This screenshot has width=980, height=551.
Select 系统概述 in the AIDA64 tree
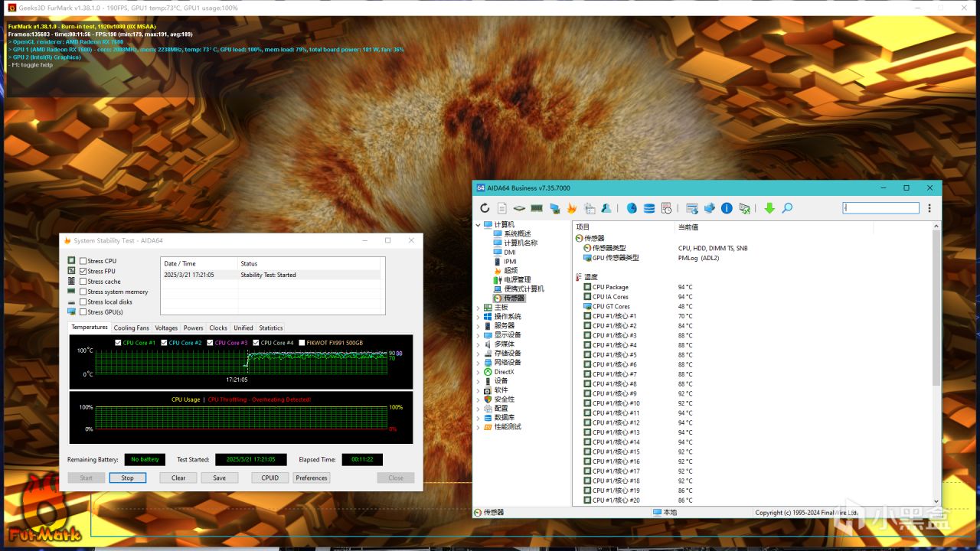click(517, 234)
